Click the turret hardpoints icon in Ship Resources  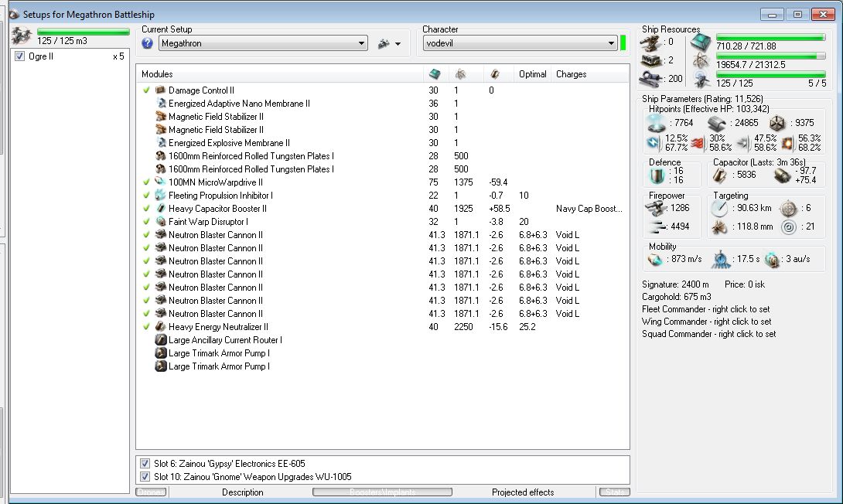(x=650, y=43)
